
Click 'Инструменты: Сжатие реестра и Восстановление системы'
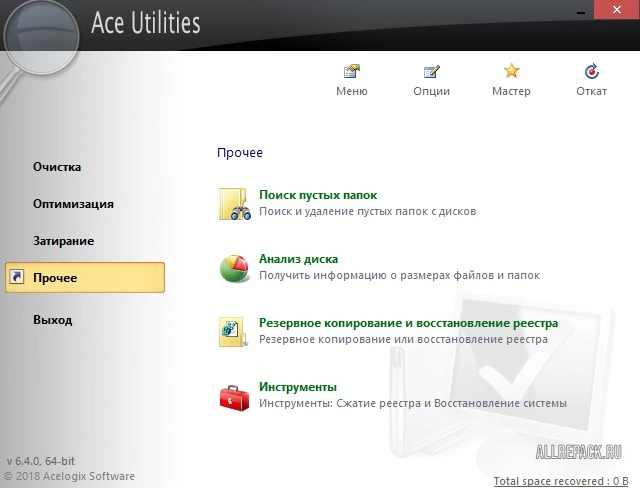(x=413, y=403)
